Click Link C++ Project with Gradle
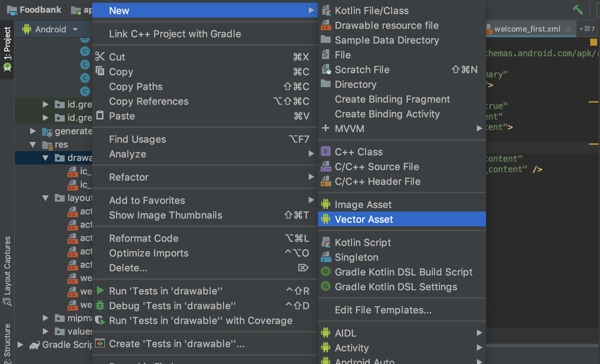Viewport: 600px width, 364px height. coord(175,34)
